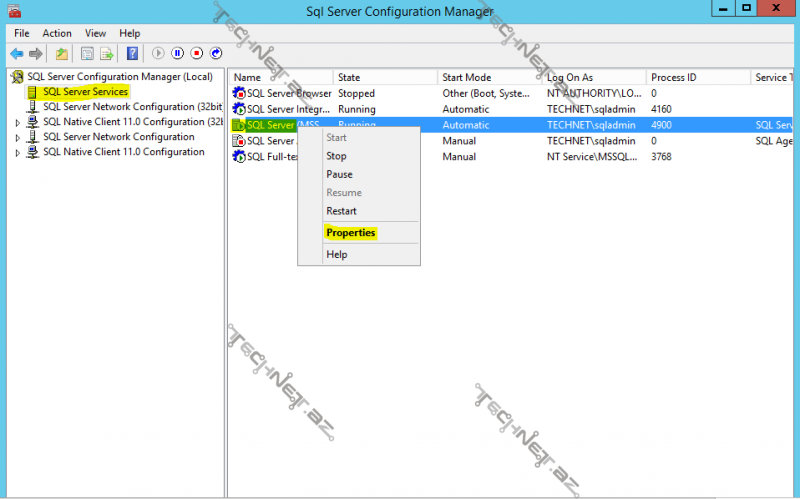Click the Up one level folder icon

click(x=62, y=53)
